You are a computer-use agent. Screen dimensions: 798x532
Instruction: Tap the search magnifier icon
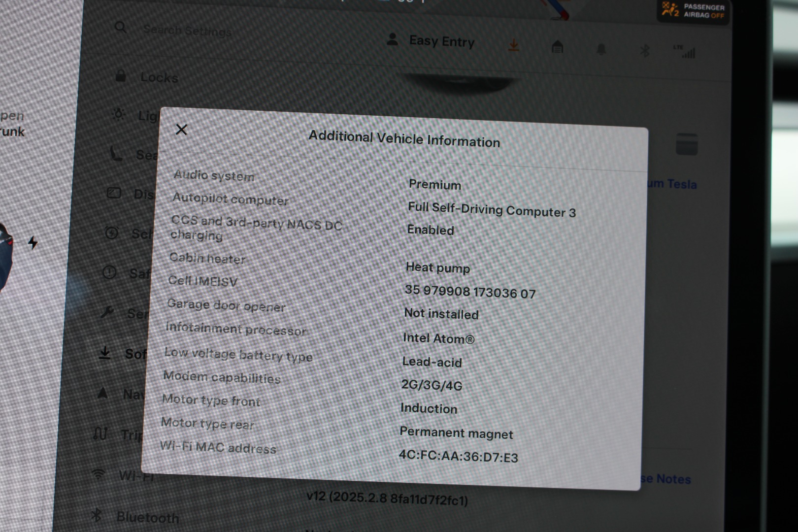point(120,27)
